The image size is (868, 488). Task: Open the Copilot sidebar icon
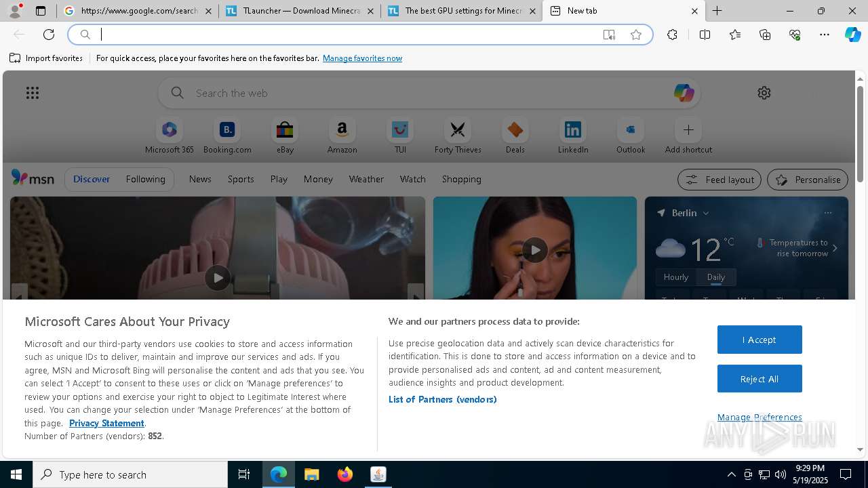pyautogui.click(x=852, y=35)
